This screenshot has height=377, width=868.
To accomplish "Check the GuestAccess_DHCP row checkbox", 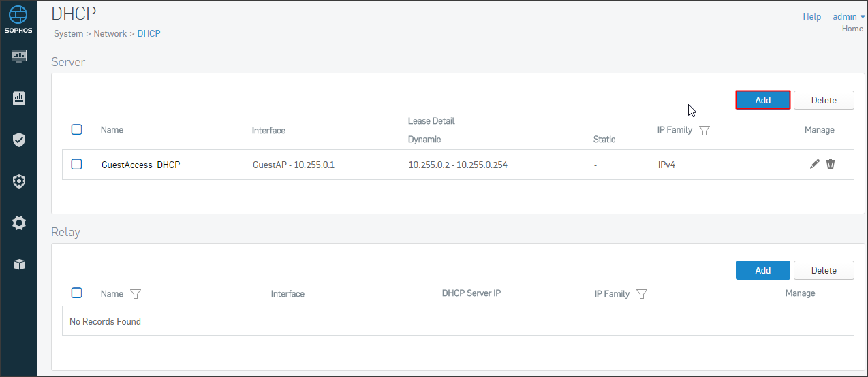I will pos(77,164).
